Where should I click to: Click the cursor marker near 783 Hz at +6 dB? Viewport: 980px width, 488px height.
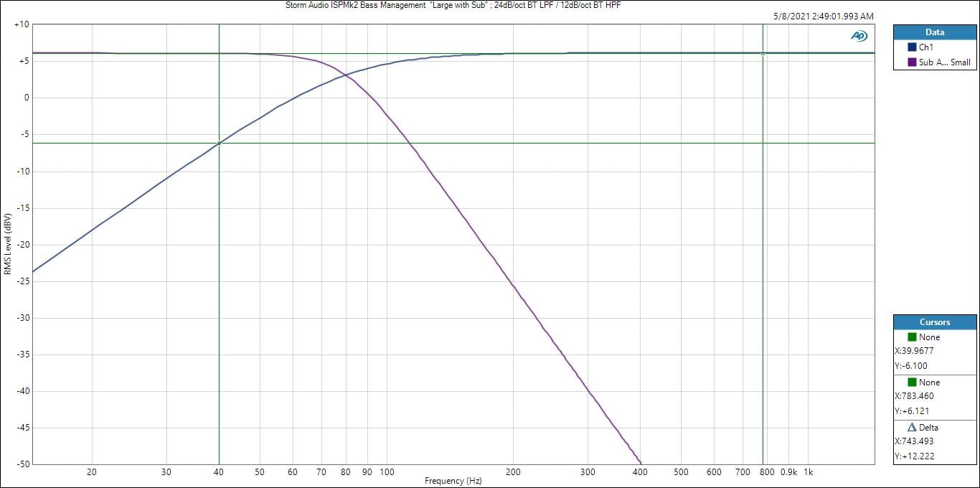[763, 53]
